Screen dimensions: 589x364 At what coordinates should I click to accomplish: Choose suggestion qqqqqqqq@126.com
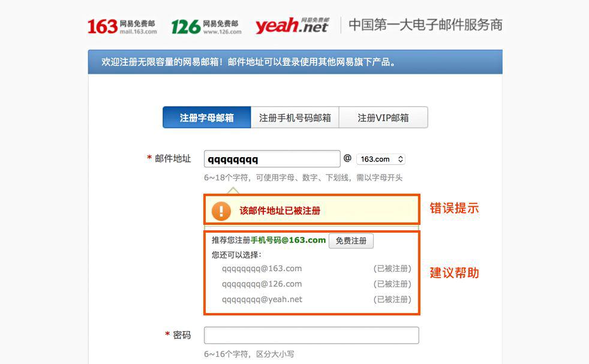click(x=262, y=284)
